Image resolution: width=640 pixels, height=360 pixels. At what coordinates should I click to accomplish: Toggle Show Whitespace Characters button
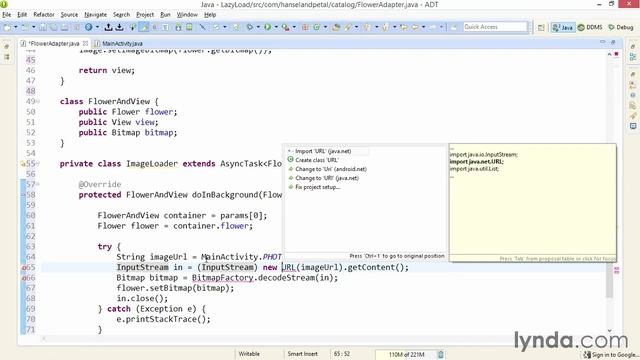coord(165,27)
